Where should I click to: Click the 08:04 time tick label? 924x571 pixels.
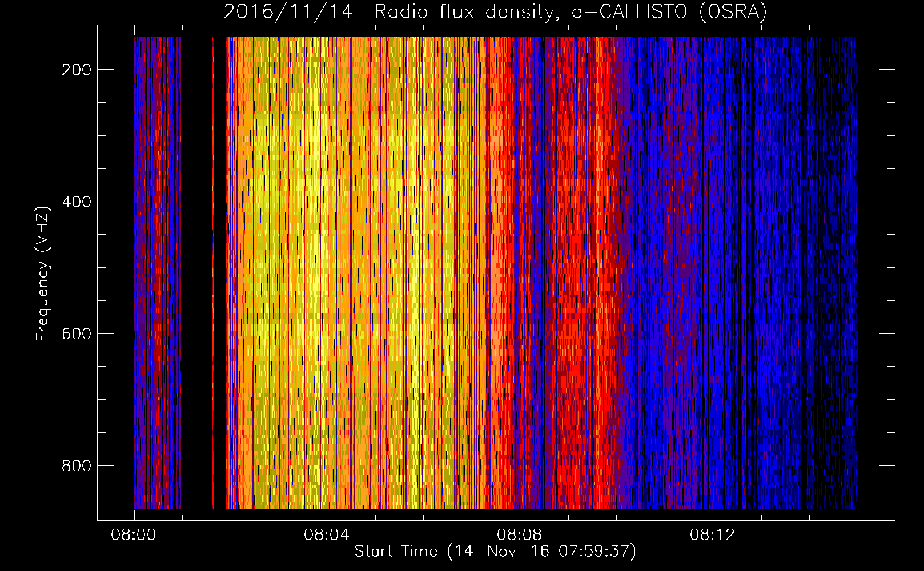point(327,534)
